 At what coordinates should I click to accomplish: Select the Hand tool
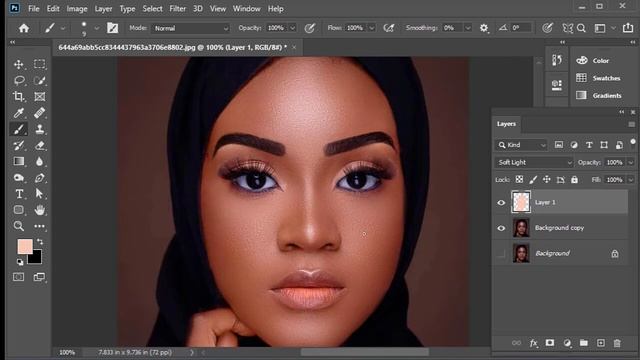40,210
